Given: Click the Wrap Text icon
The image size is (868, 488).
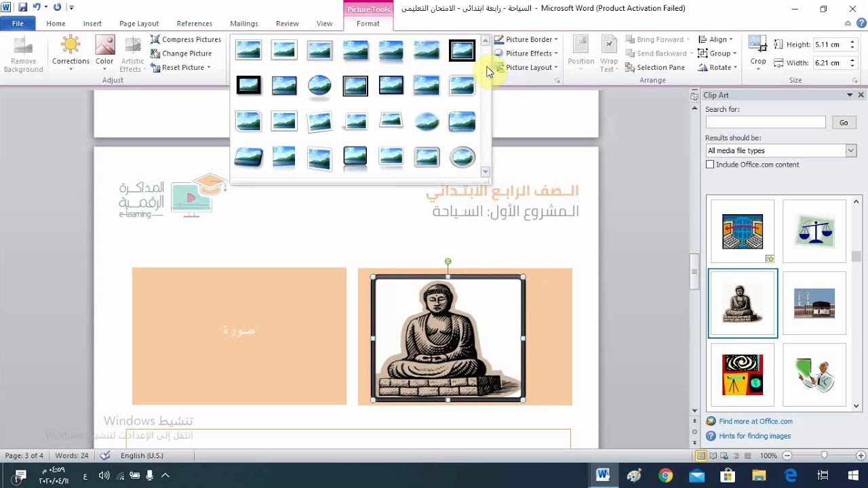Looking at the screenshot, I should tap(608, 54).
